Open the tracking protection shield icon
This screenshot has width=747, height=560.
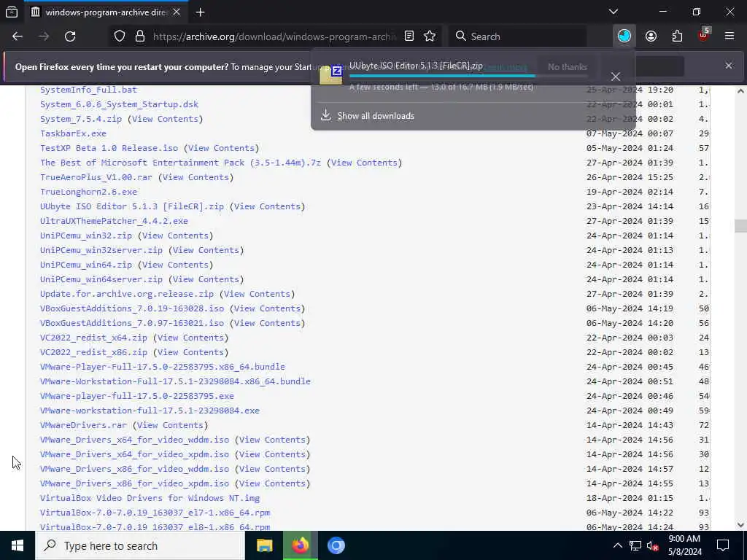pos(120,36)
